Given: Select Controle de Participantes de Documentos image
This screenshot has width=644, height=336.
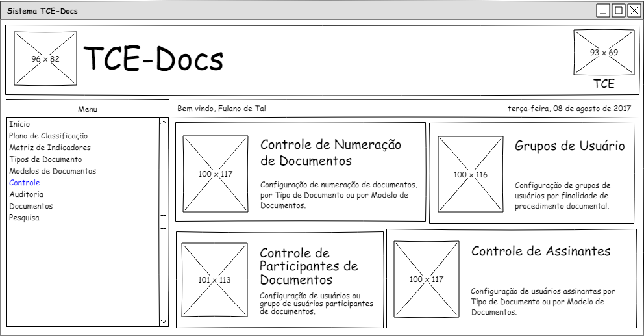Looking at the screenshot, I should tap(214, 280).
